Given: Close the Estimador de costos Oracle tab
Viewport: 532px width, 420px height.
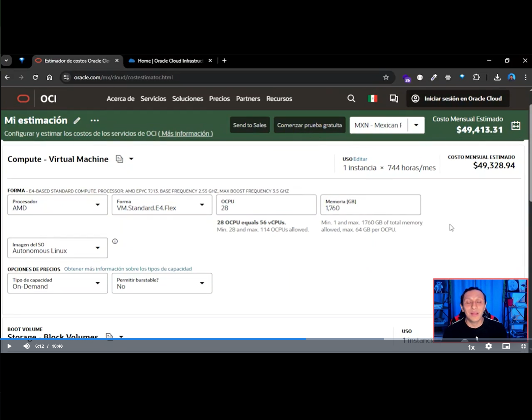Looking at the screenshot, I should tap(117, 61).
